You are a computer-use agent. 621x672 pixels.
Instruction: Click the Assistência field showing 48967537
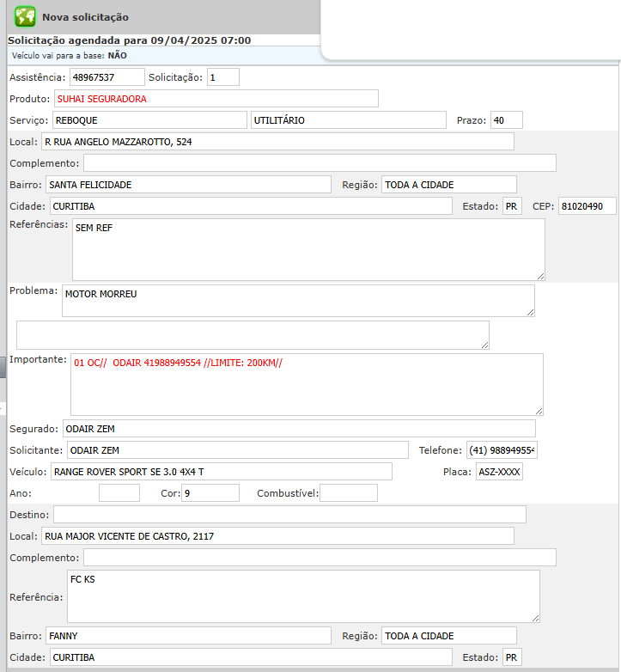pyautogui.click(x=107, y=77)
